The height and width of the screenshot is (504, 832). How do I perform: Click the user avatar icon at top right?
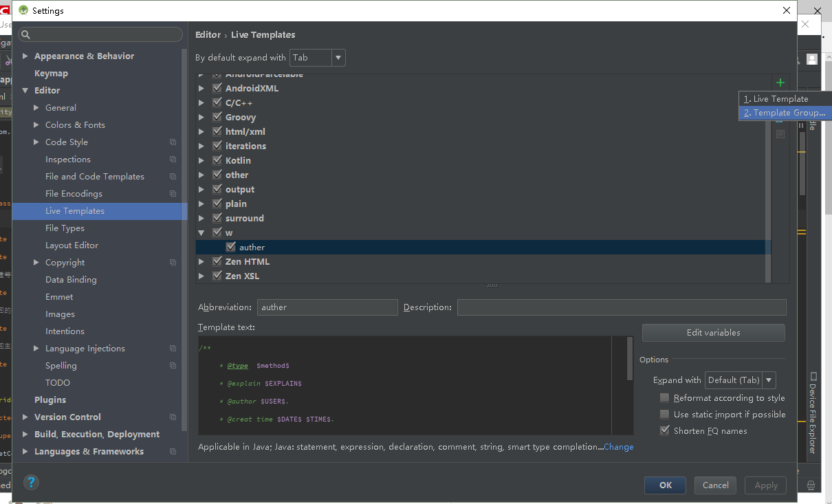(x=812, y=59)
